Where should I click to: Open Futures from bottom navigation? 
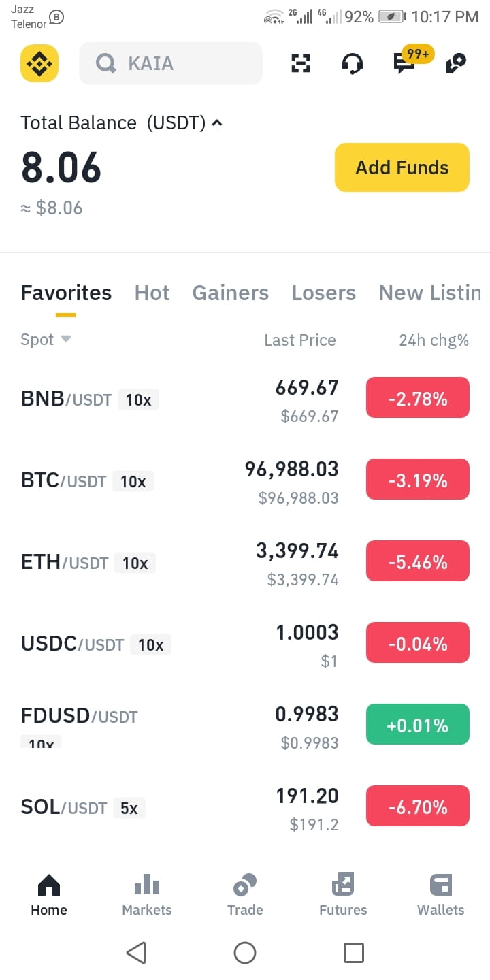tap(343, 894)
